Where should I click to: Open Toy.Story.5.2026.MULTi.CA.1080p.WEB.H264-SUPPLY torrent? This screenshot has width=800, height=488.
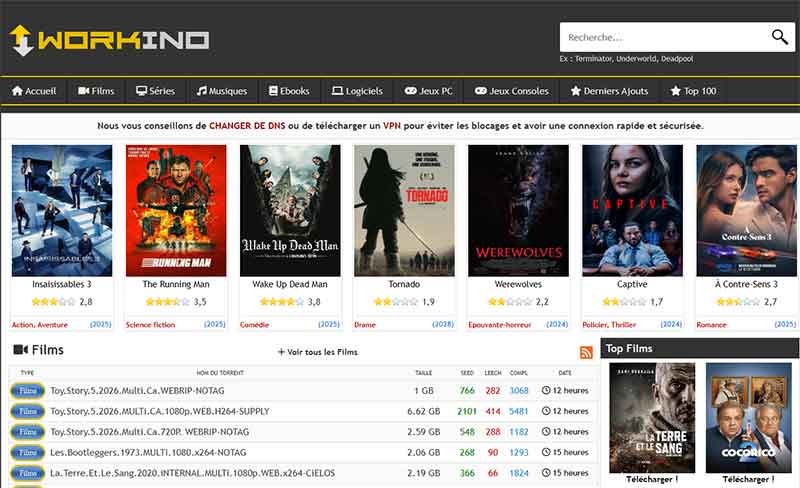[160, 411]
